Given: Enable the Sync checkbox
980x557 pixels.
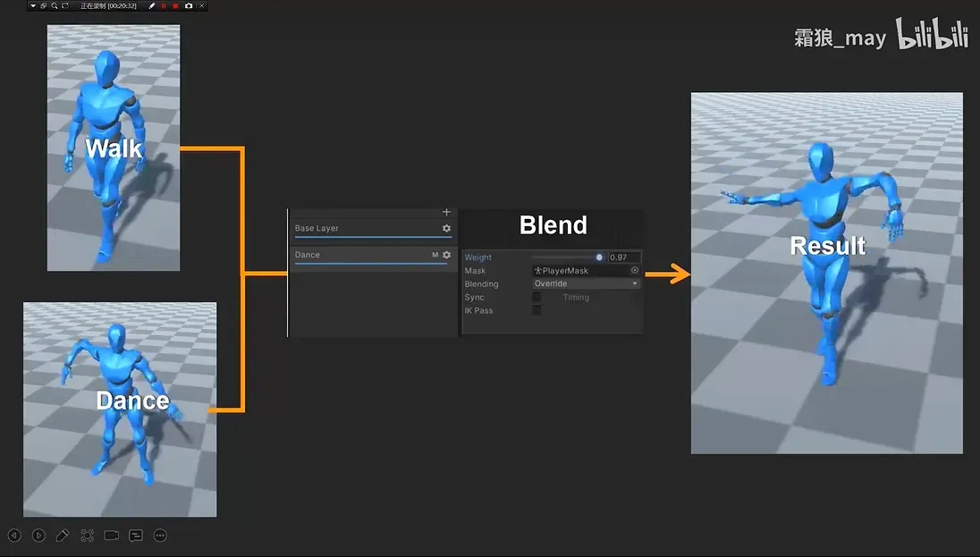Looking at the screenshot, I should (x=536, y=297).
